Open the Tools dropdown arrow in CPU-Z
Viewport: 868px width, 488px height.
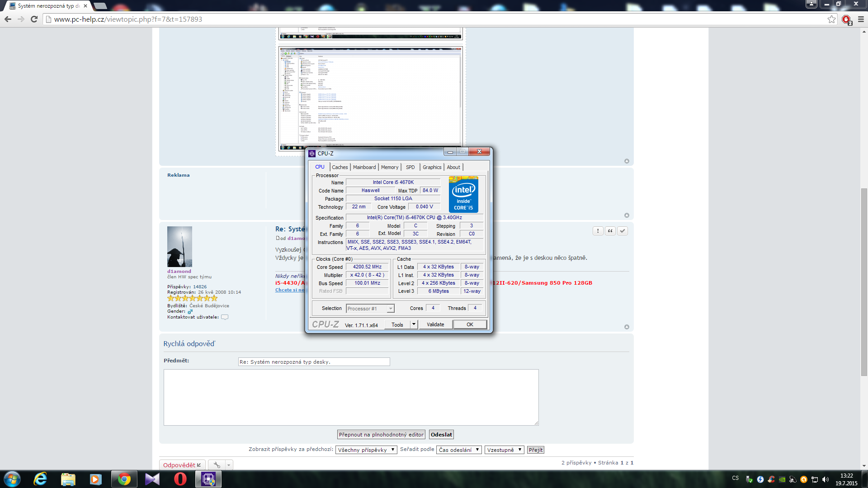point(414,324)
